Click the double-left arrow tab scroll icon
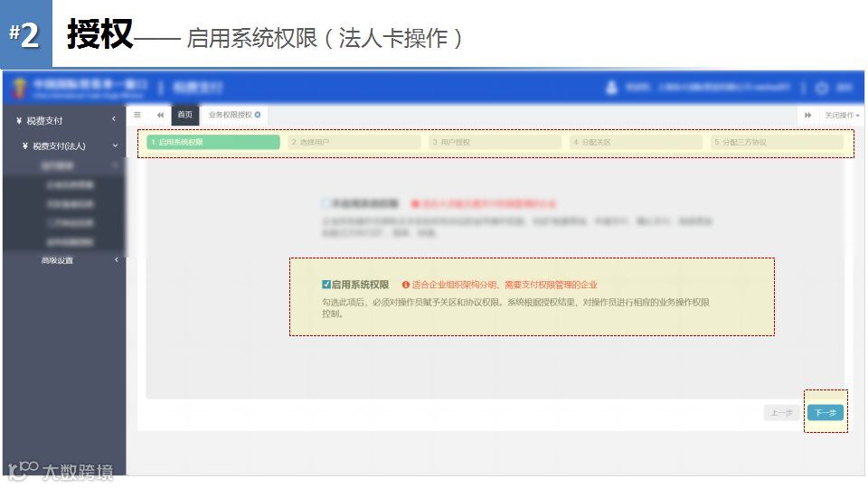Viewport: 868px width, 488px height. [161, 115]
